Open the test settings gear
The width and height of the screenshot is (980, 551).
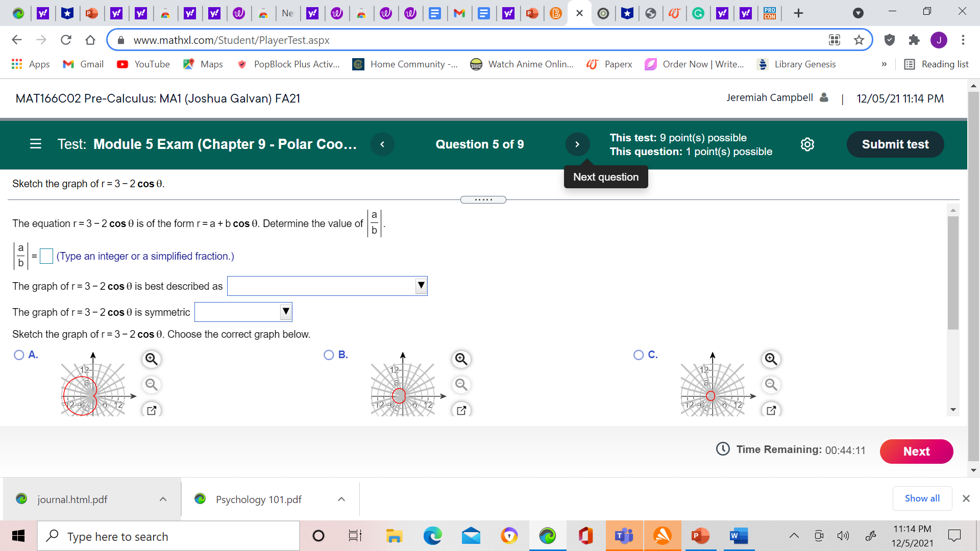point(807,144)
